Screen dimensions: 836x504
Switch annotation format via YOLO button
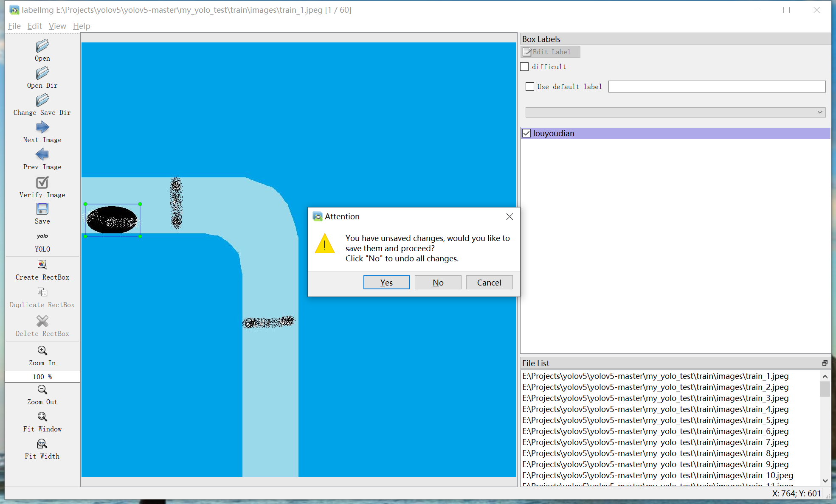pos(42,242)
